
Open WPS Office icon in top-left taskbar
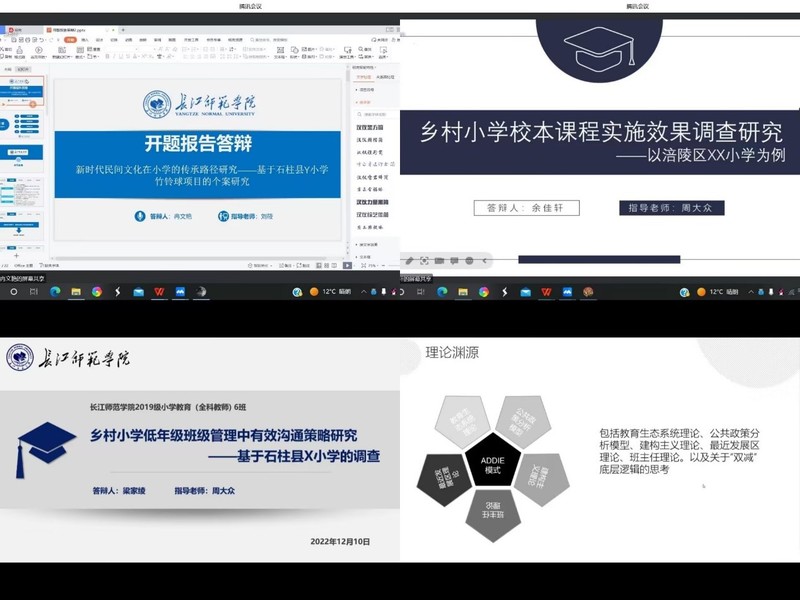click(x=159, y=292)
